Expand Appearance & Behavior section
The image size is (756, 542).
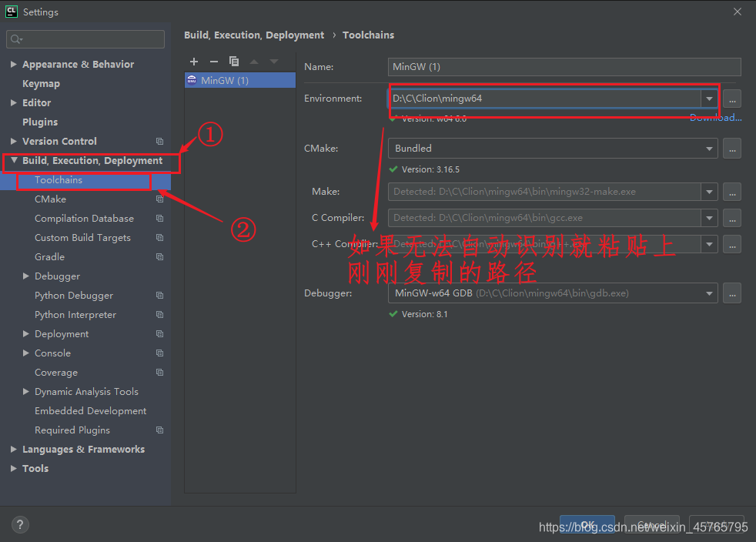tap(14, 64)
